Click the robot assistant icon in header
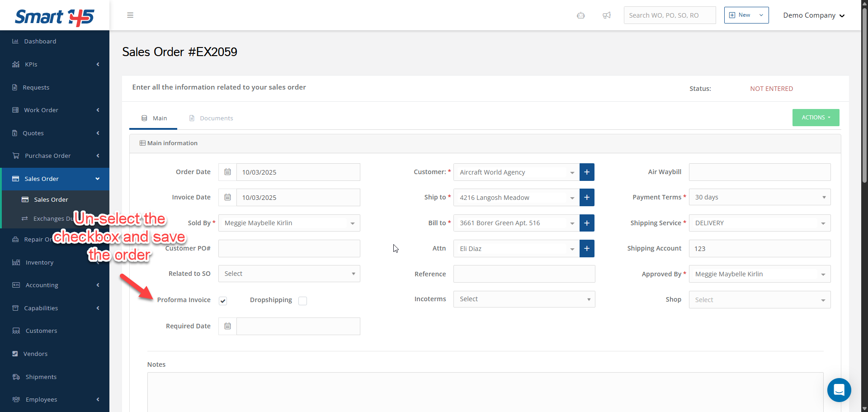The height and width of the screenshot is (412, 868). [x=581, y=15]
